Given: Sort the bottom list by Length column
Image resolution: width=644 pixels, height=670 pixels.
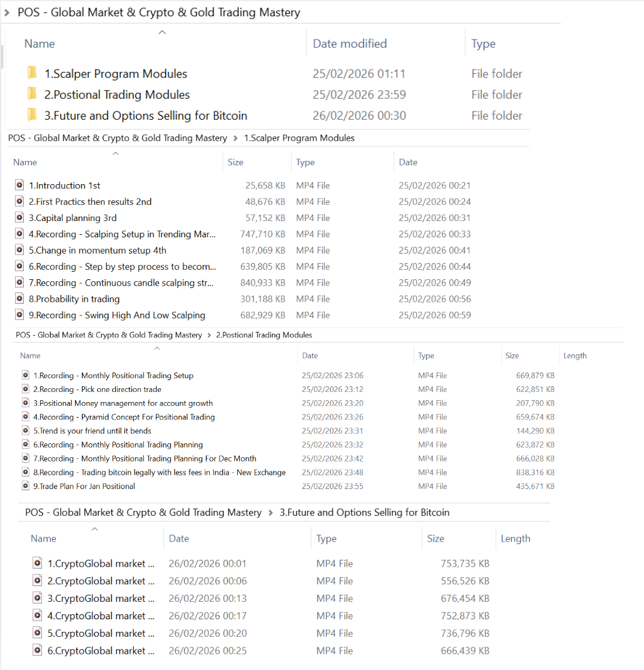Looking at the screenshot, I should pyautogui.click(x=515, y=539).
